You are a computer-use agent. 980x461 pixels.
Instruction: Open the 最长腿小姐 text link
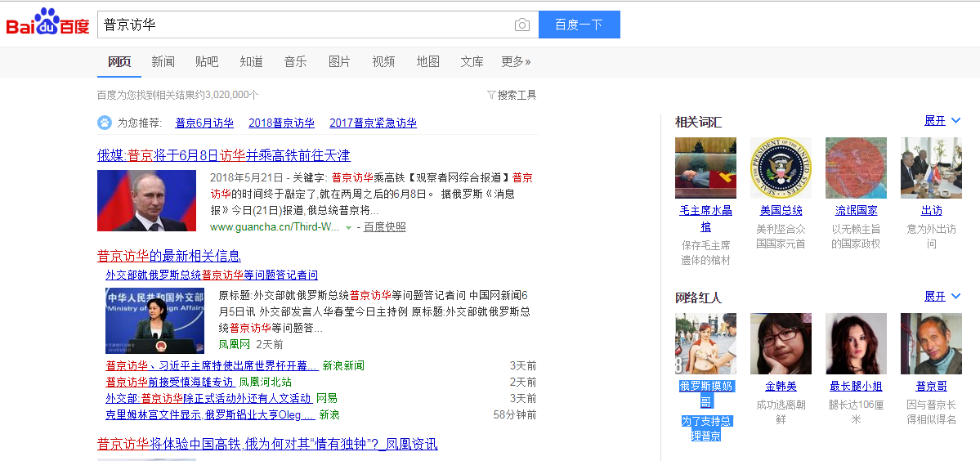point(857,387)
